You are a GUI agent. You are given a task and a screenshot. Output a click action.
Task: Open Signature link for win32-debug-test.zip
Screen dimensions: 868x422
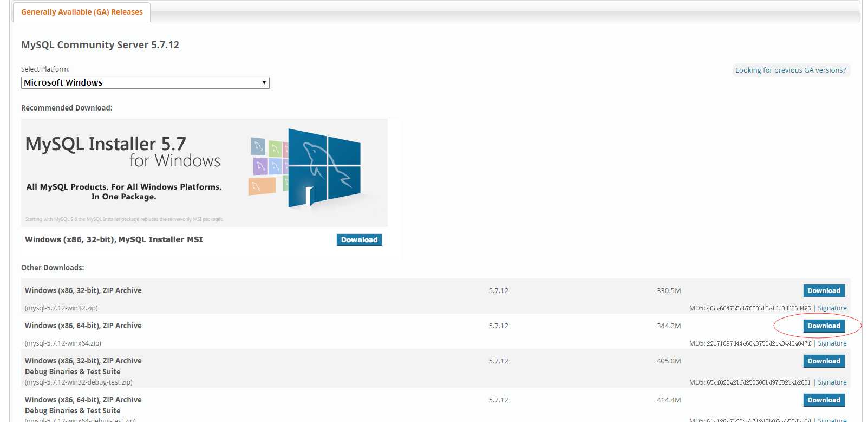(832, 382)
